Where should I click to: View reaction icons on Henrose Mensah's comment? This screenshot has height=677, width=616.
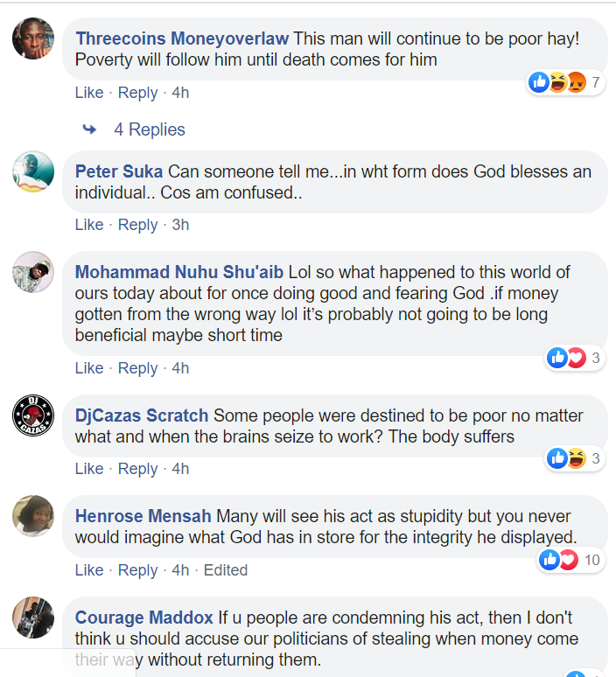(560, 559)
